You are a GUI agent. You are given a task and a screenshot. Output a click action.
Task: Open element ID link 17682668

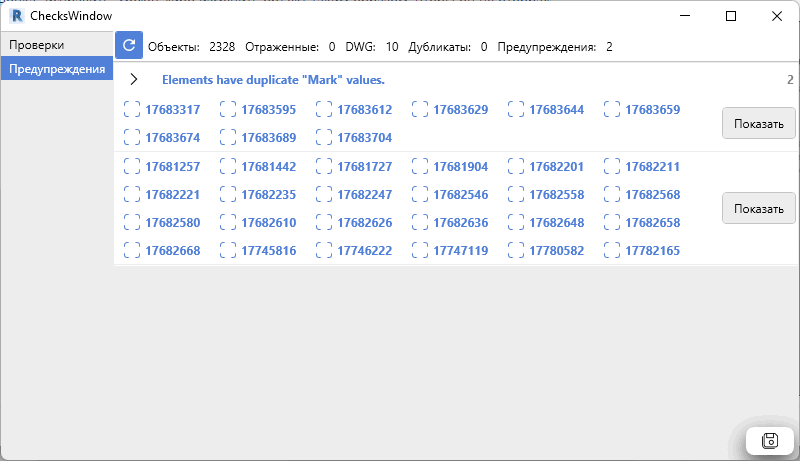[x=172, y=251]
